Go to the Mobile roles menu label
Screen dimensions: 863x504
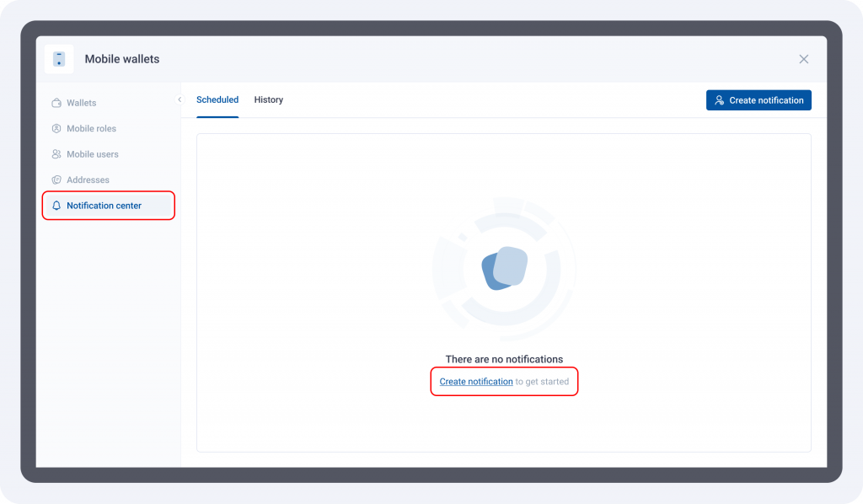point(92,129)
